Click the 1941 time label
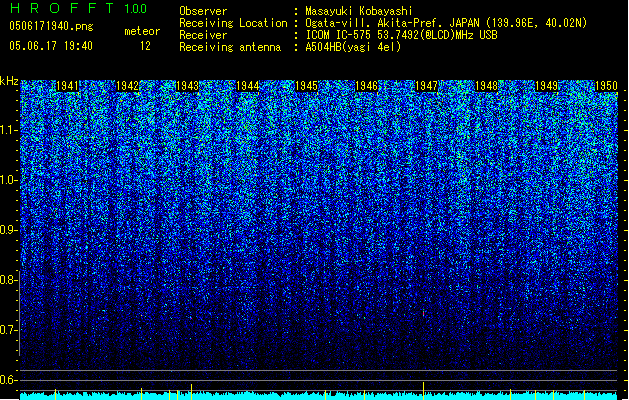Screen dimensions: 629x400 click(67, 86)
